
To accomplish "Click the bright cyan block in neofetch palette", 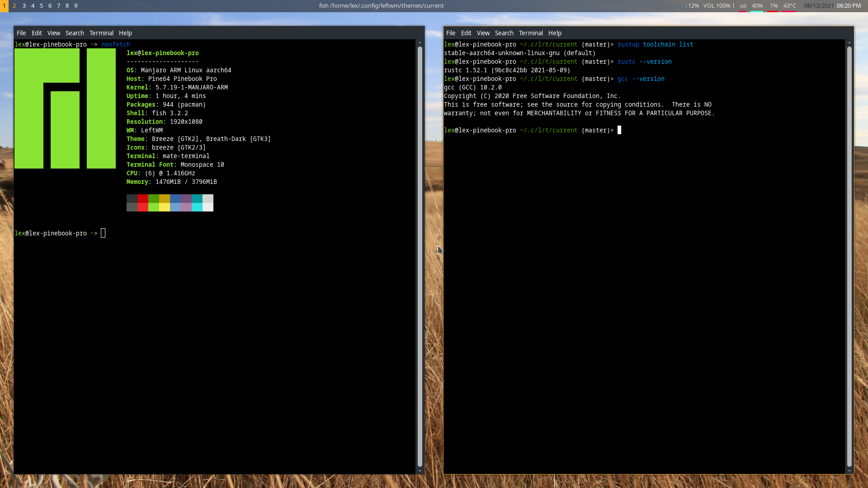I will (197, 207).
